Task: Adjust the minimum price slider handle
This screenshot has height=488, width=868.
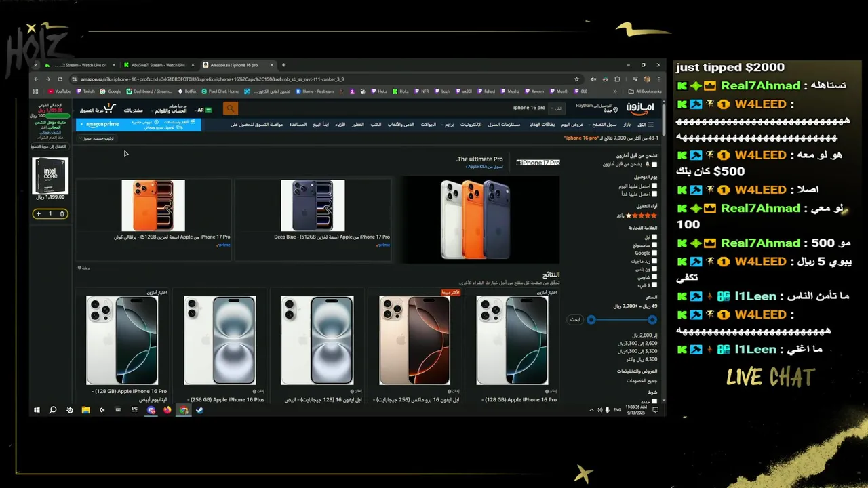Action: point(591,319)
